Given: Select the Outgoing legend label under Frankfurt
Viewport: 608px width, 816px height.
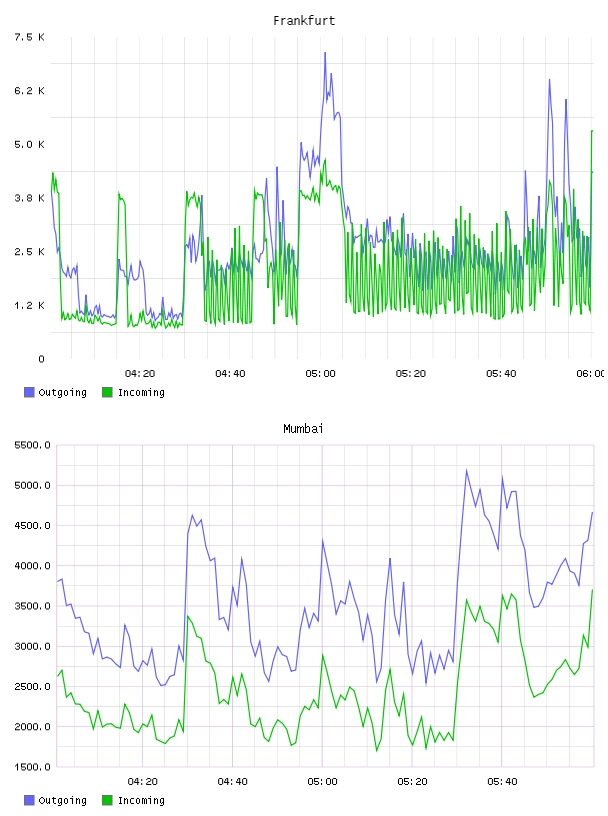Looking at the screenshot, I should click(x=62, y=392).
